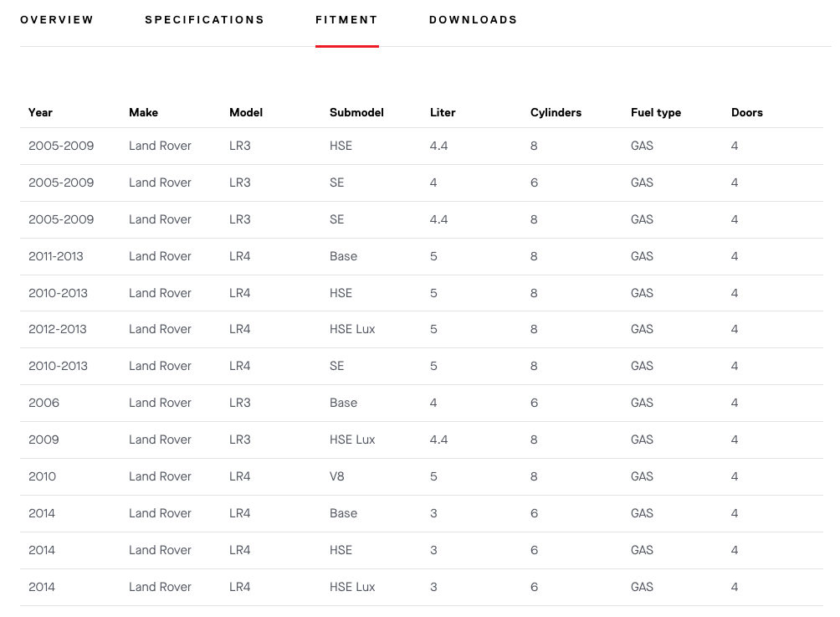Click the Fuel type column header
The image size is (840, 617).
(656, 112)
